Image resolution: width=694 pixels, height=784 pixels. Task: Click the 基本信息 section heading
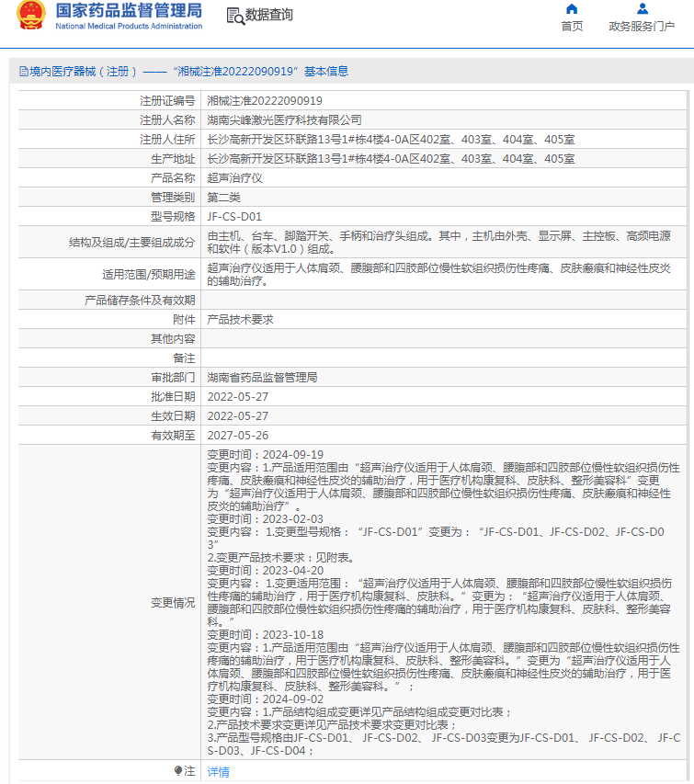326,72
